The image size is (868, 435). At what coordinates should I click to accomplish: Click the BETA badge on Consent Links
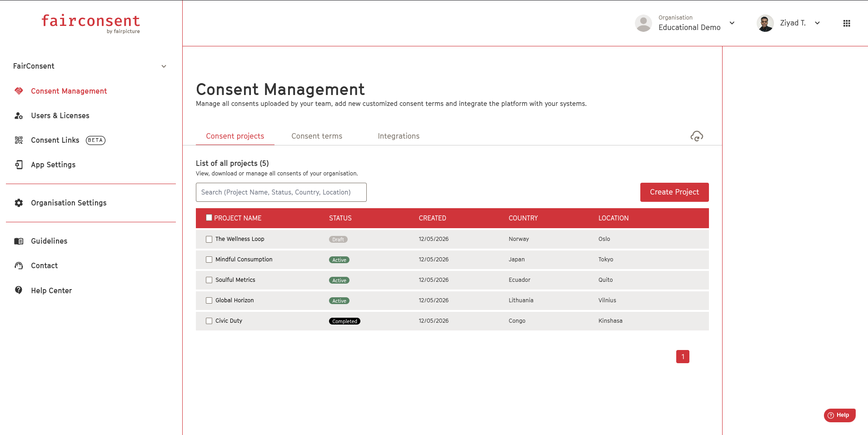pyautogui.click(x=95, y=140)
